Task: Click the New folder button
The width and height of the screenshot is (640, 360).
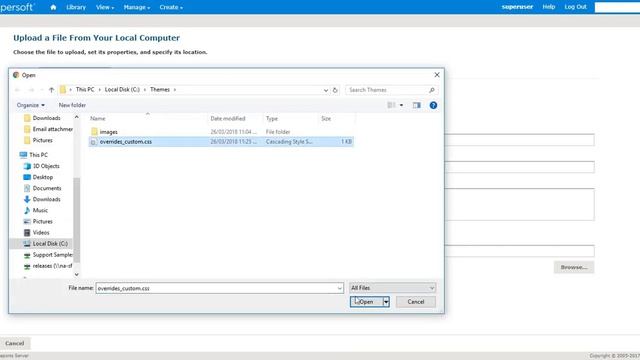Action: (x=72, y=105)
